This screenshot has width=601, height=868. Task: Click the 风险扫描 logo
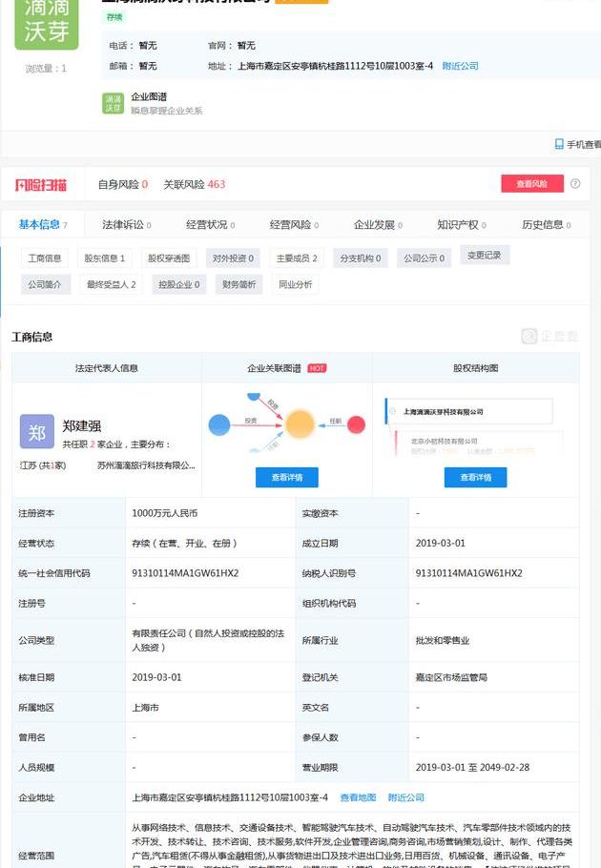pyautogui.click(x=41, y=184)
